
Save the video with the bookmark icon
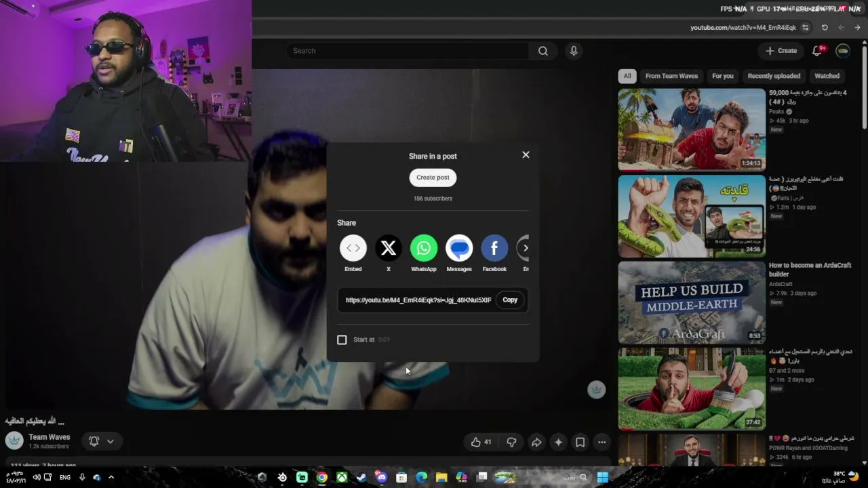tap(580, 443)
